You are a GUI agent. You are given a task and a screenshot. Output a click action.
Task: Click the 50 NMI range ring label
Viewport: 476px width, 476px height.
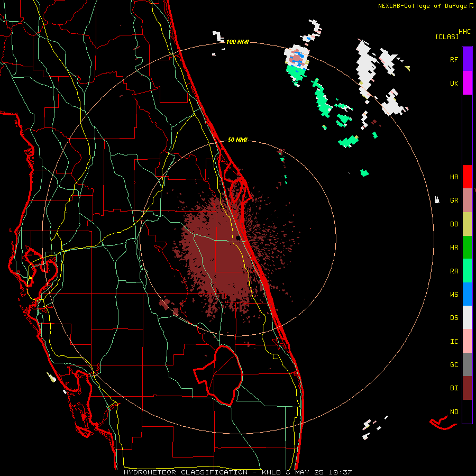(237, 140)
